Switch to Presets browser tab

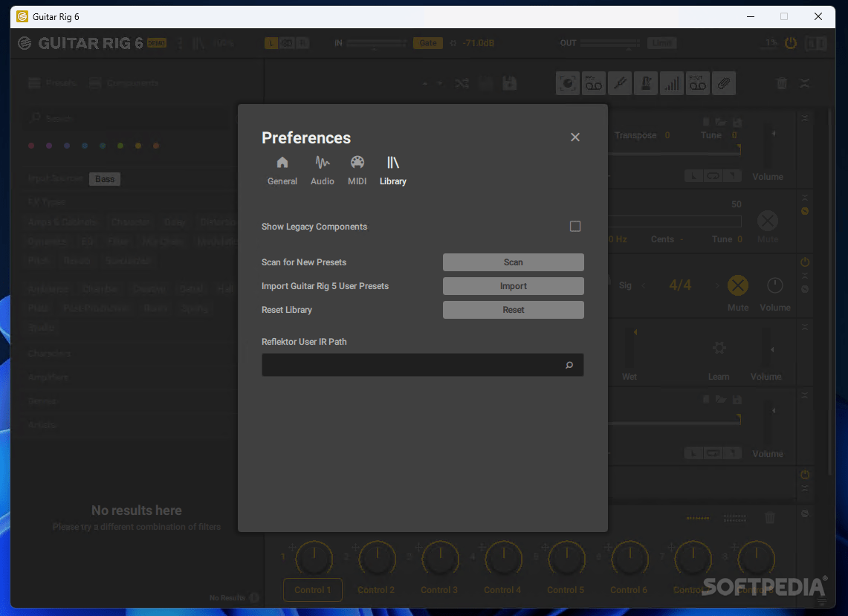pos(53,82)
